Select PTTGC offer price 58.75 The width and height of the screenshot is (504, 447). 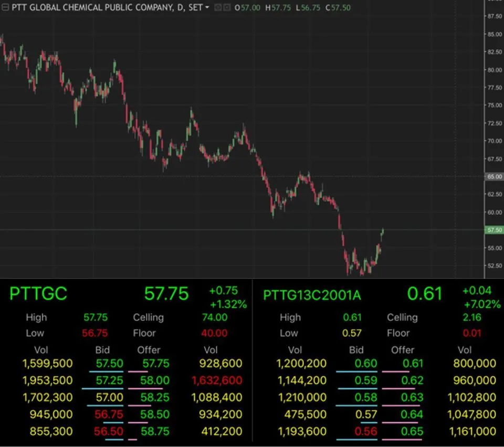pos(155,431)
